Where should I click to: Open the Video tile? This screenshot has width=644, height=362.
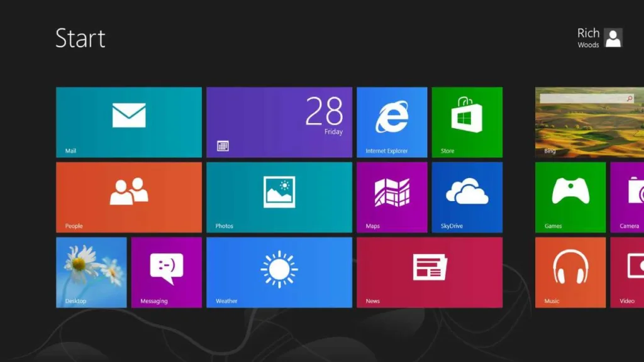coord(627,272)
